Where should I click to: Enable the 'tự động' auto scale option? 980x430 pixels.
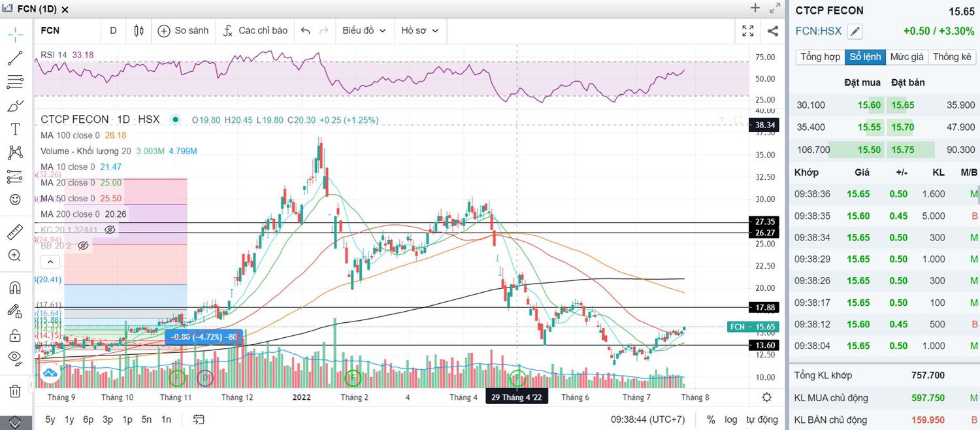762,420
